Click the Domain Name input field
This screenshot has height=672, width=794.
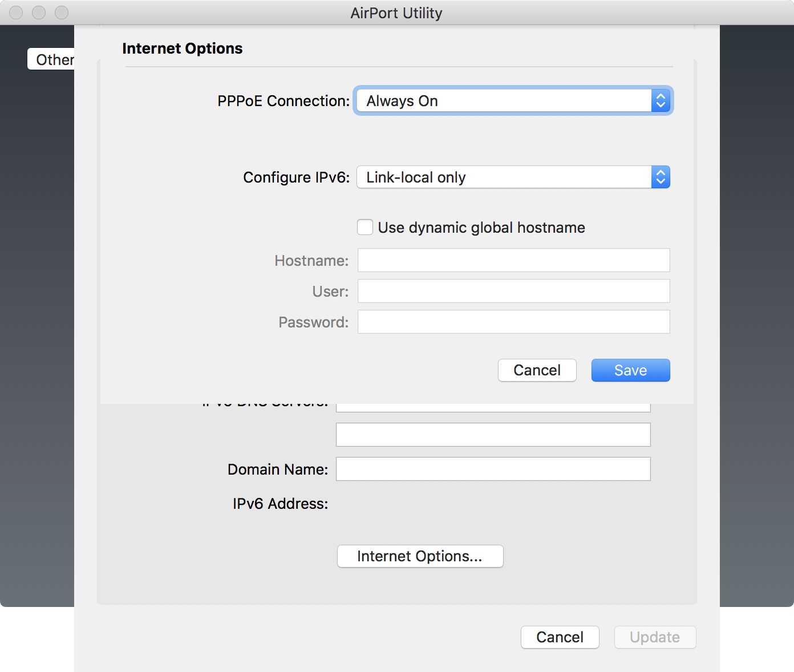(493, 469)
